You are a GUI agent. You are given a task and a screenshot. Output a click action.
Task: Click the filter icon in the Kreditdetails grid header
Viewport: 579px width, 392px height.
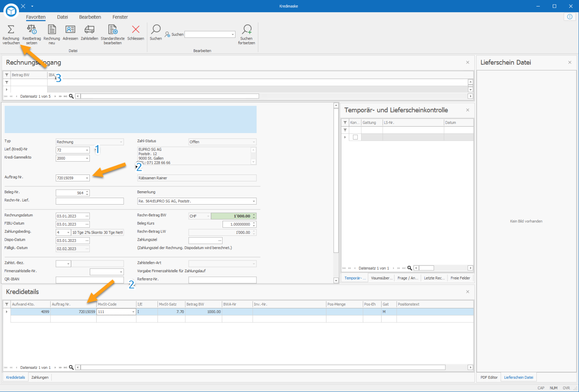coord(7,304)
